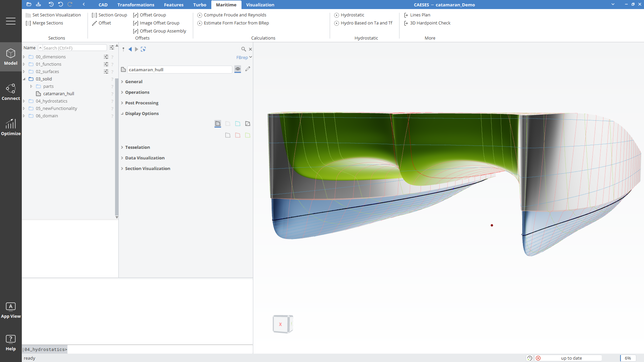Click the select-in-view icon beside navigation arrows
The width and height of the screenshot is (644, 362).
point(143,49)
